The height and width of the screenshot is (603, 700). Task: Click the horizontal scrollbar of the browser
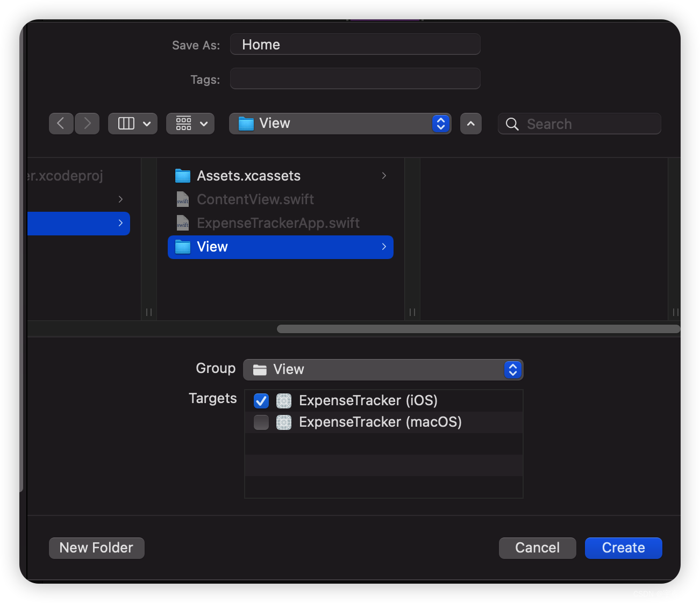click(x=478, y=329)
